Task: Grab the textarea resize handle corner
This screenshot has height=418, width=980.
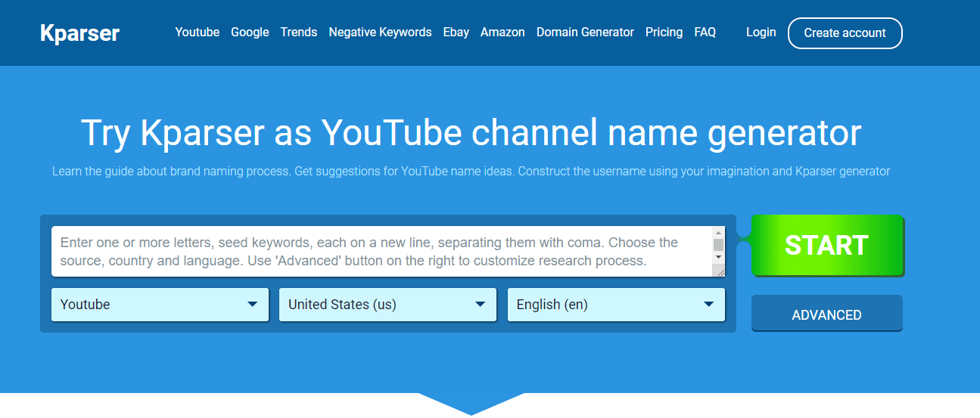Action: click(719, 271)
